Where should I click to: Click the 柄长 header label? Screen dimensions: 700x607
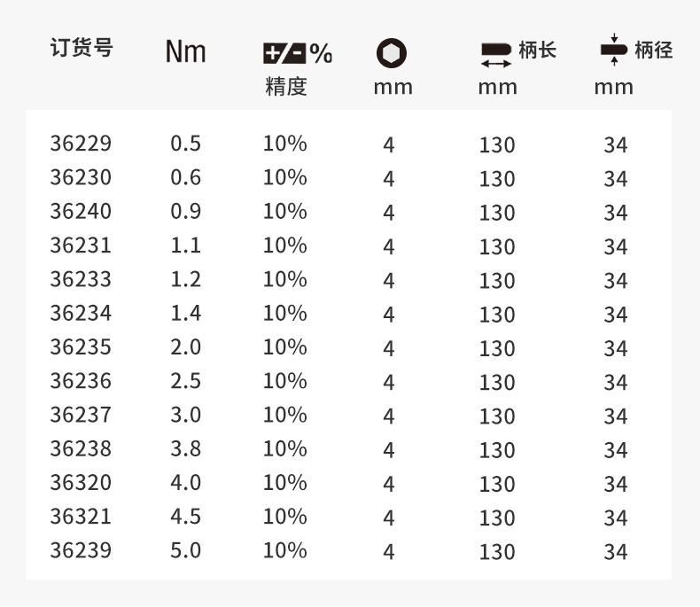coord(537,50)
